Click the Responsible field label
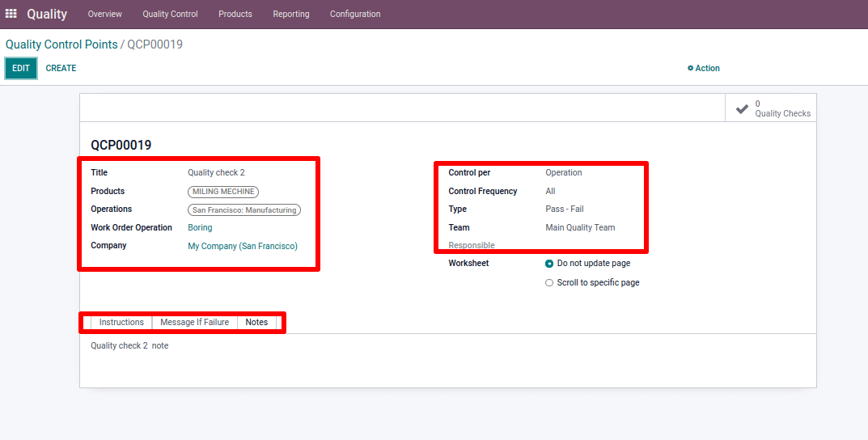 tap(472, 245)
